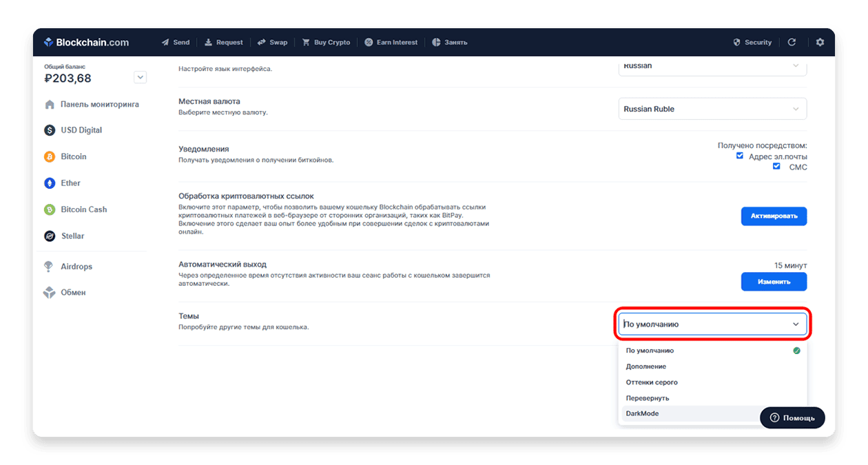Click the themes dropdown chevron arrow
This screenshot has height=465, width=868.
(x=796, y=324)
